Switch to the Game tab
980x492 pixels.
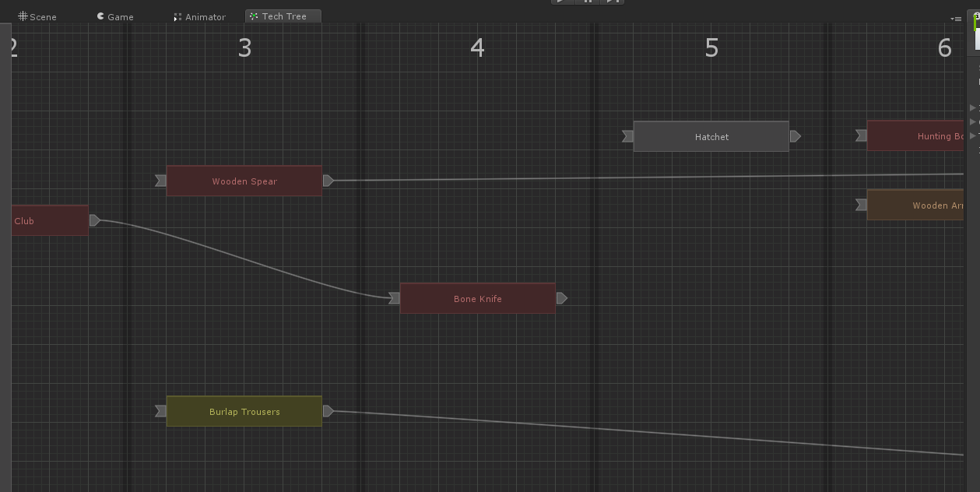point(115,16)
